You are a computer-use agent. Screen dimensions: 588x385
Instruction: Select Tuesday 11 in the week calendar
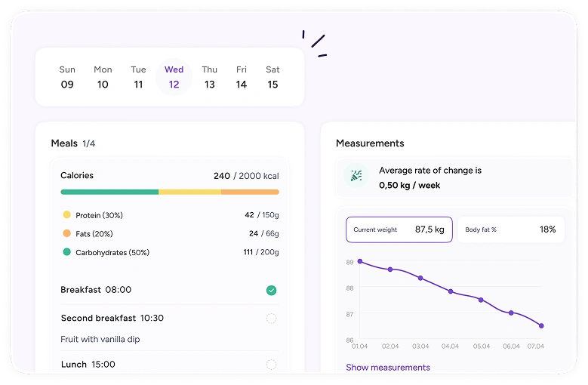pos(138,77)
